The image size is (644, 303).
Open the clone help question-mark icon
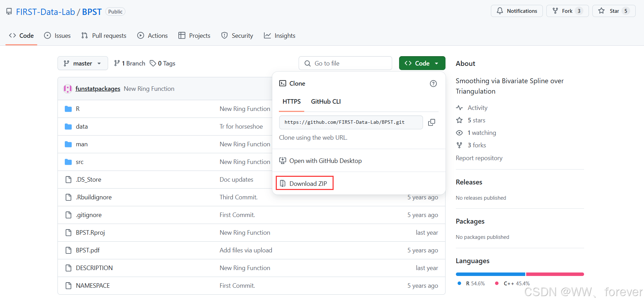(433, 84)
